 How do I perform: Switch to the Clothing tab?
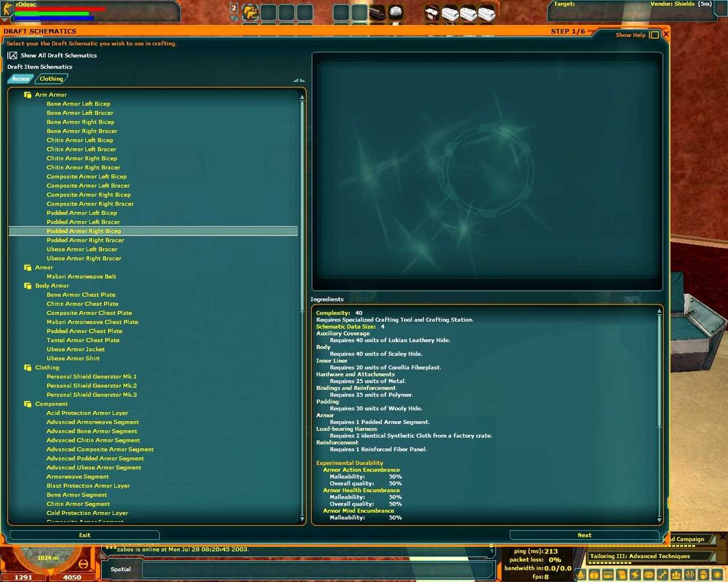tap(51, 79)
